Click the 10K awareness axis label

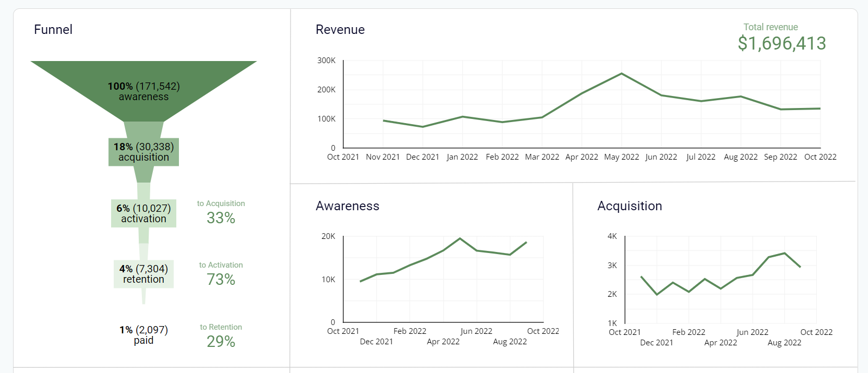tap(328, 280)
